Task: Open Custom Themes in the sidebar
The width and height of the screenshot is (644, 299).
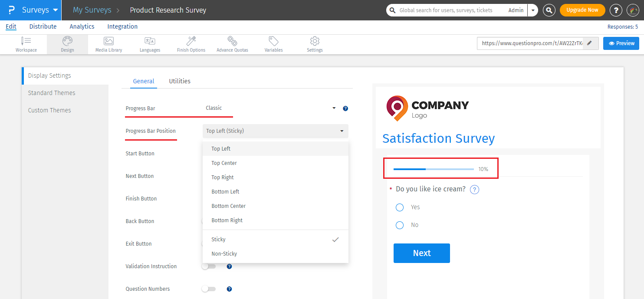Action: (49, 110)
